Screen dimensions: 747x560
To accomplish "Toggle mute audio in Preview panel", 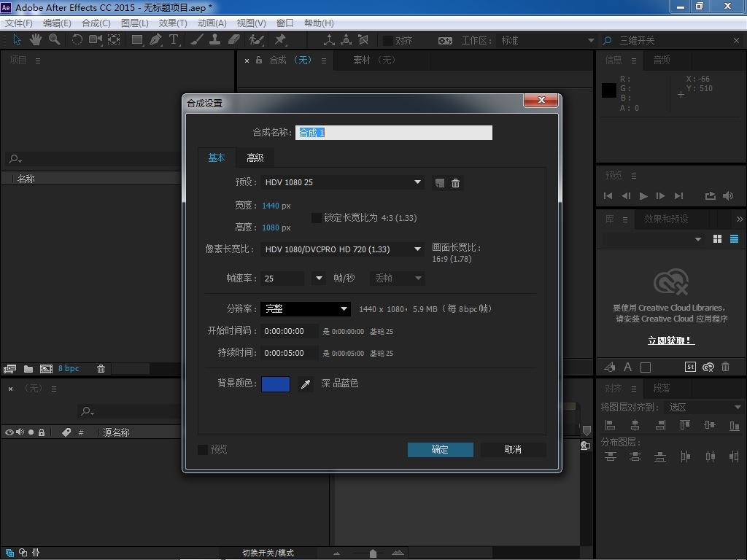I will tap(728, 195).
